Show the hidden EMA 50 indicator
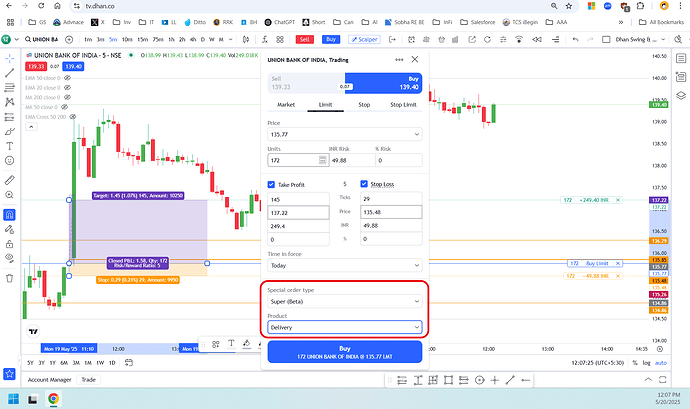 point(67,78)
